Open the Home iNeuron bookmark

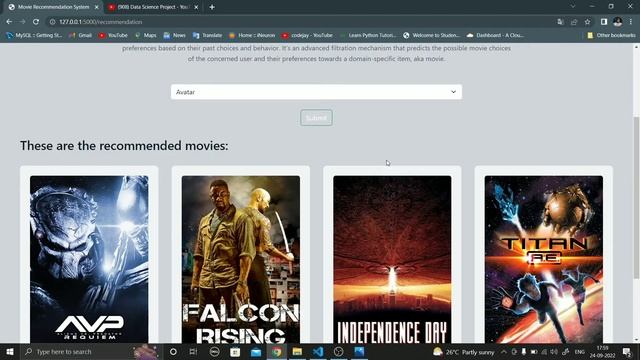pos(252,36)
